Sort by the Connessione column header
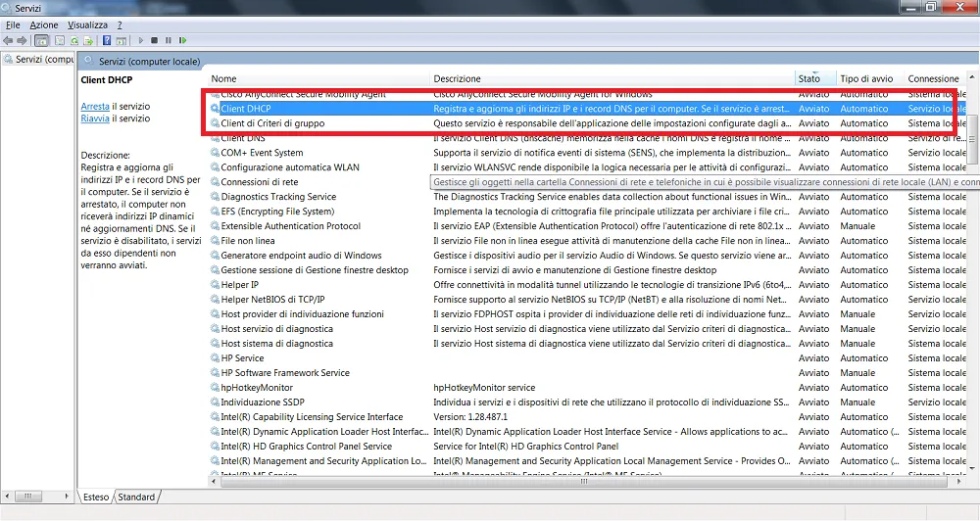This screenshot has height=521, width=980. tap(935, 78)
